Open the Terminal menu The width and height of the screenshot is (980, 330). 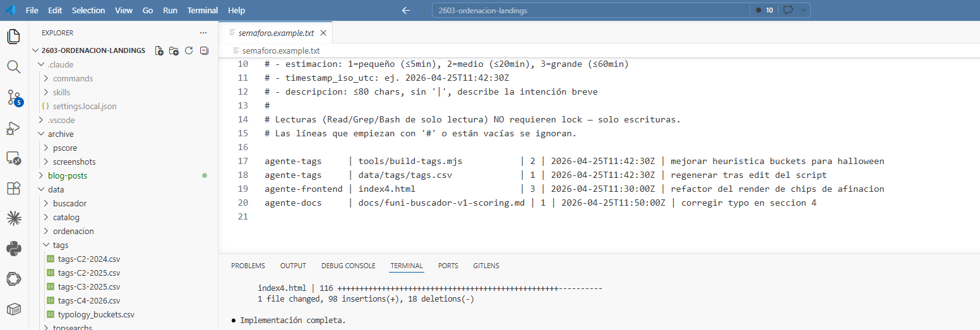tap(203, 10)
